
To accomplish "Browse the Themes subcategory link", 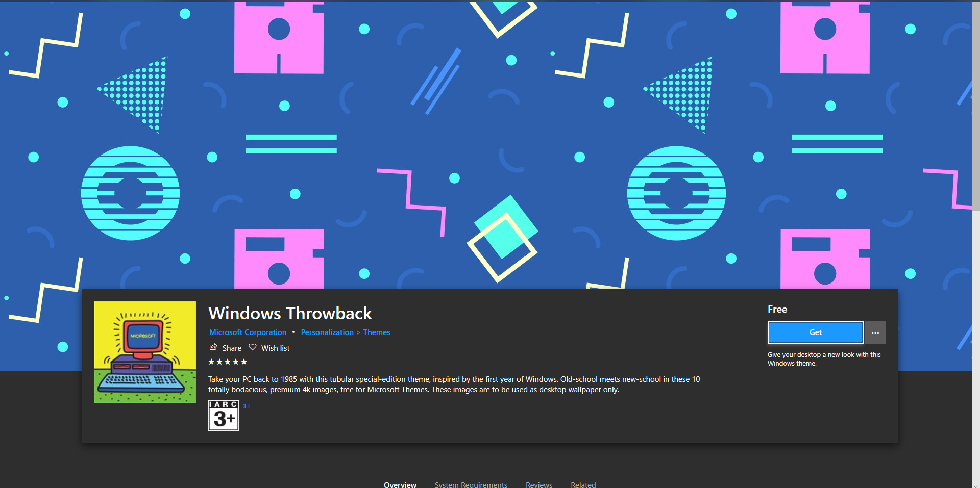I will [377, 332].
